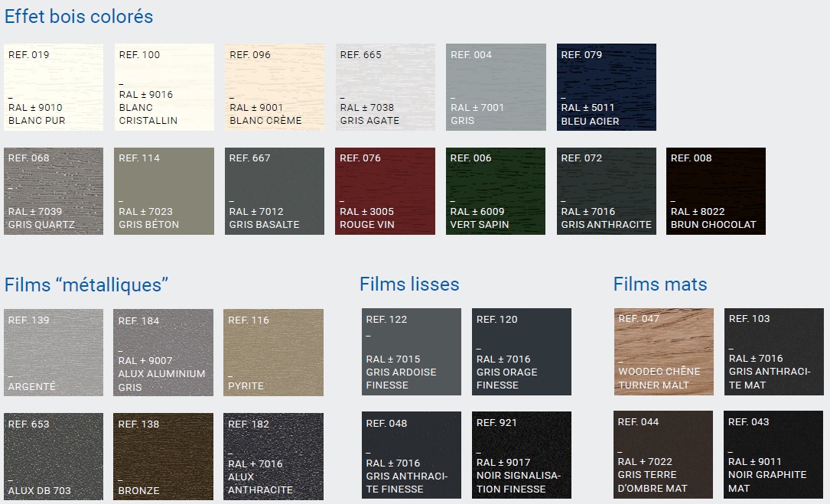Select Alux Anthracite REF. 182 swatch
Viewport: 830px width, 504px height.
(273, 457)
